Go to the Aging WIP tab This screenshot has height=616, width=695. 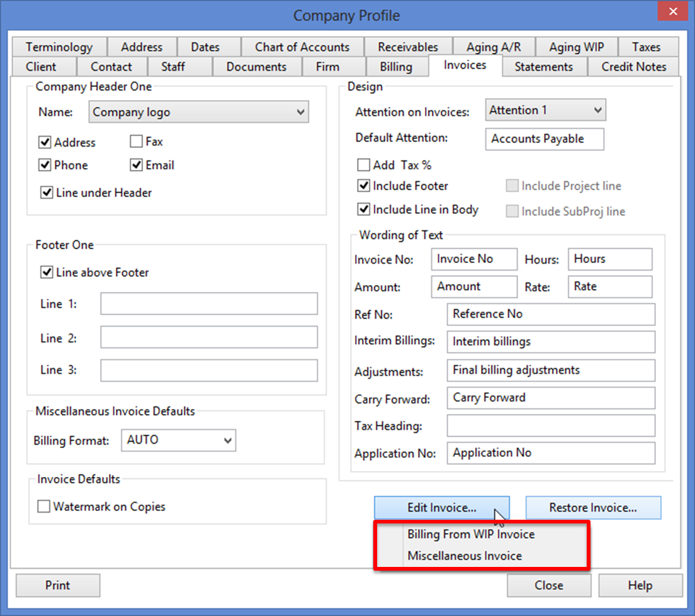(x=576, y=47)
